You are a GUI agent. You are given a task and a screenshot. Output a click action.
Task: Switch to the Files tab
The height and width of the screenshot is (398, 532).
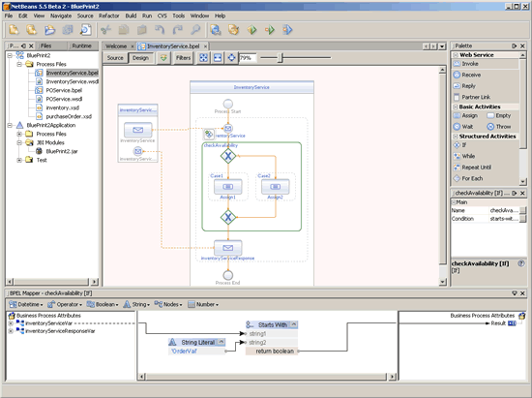tap(45, 46)
